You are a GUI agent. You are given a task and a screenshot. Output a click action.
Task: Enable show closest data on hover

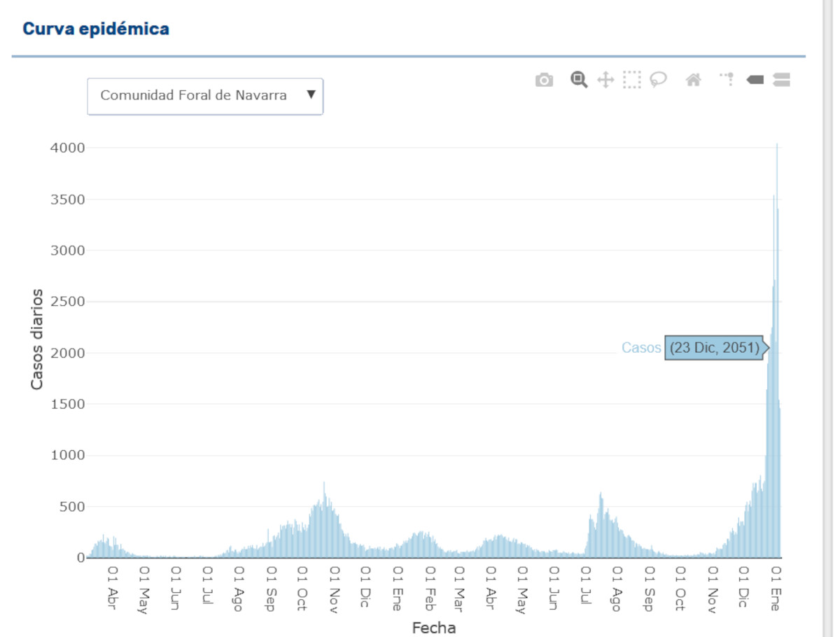(x=755, y=80)
